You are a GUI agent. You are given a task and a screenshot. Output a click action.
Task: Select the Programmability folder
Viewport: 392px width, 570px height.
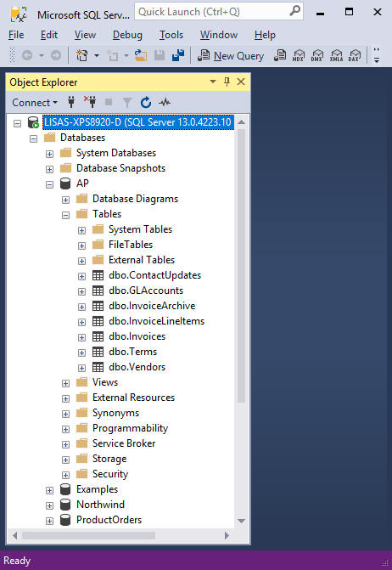[130, 428]
